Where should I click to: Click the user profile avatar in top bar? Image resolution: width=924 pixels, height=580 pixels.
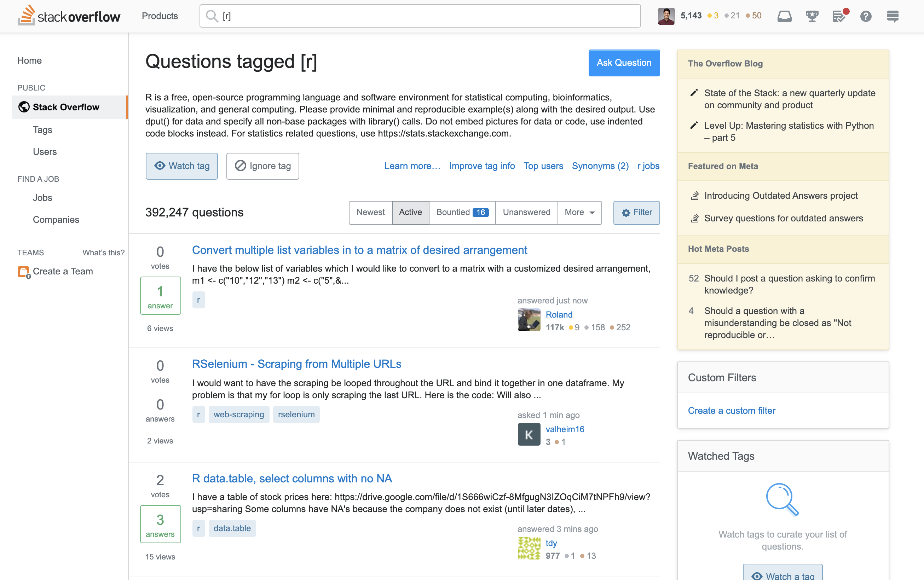[x=666, y=16]
